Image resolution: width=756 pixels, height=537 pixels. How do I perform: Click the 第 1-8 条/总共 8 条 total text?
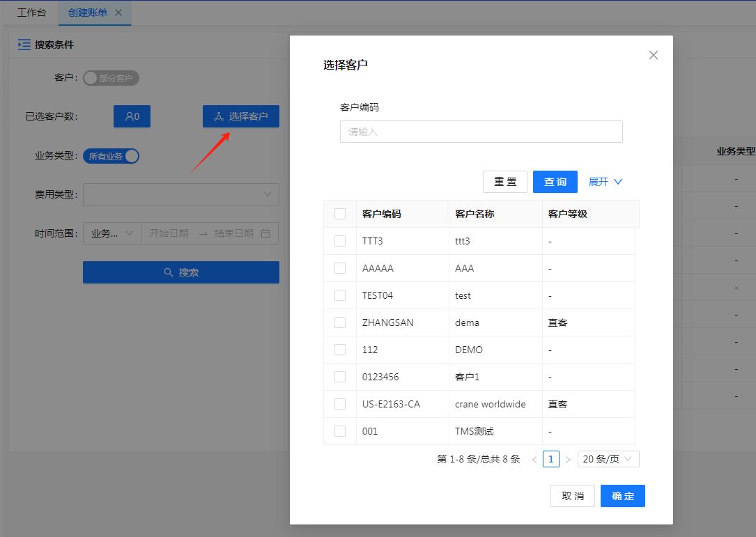(478, 460)
